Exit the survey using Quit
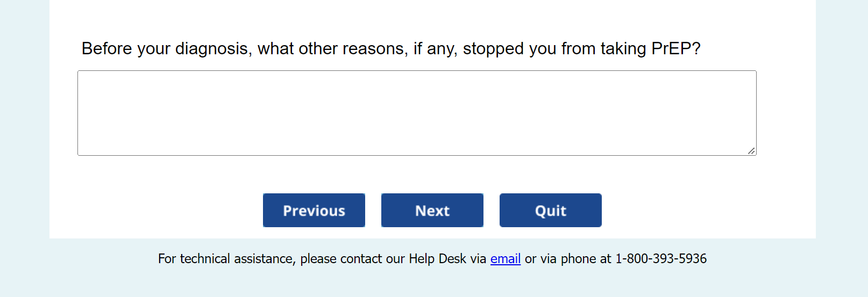868x297 pixels. (550, 211)
